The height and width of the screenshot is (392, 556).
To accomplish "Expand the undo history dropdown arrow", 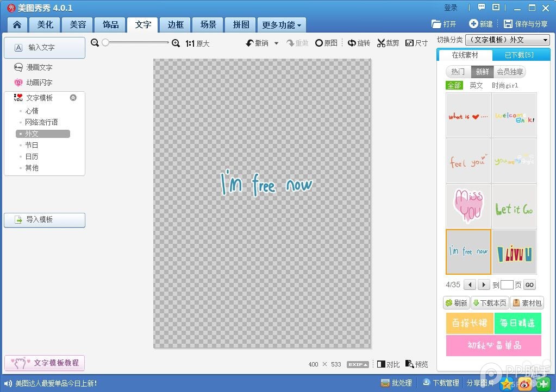I will point(276,43).
